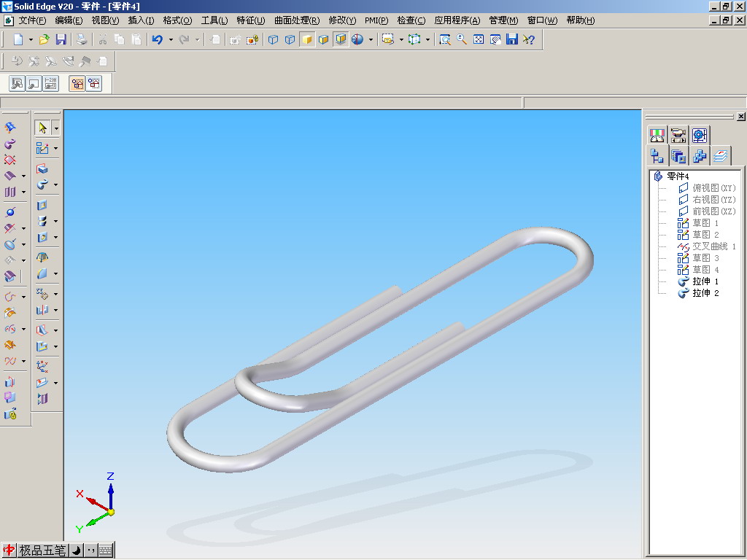
Task: Choose the Round edge tool
Action: click(x=42, y=273)
